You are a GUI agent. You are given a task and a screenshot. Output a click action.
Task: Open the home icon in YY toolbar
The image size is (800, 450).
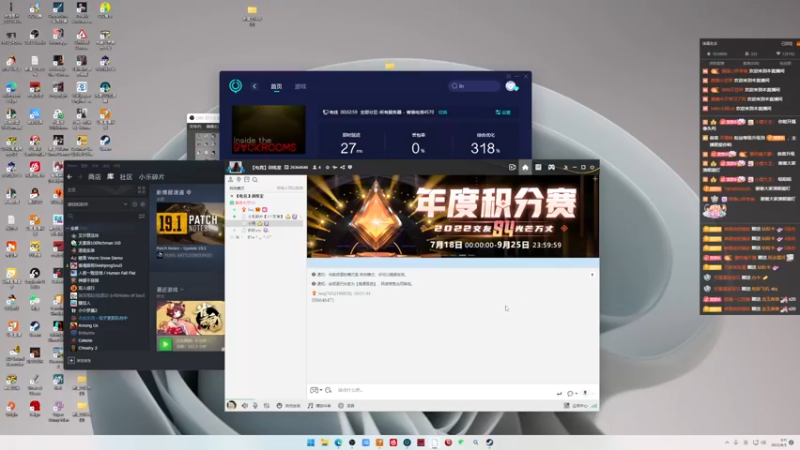(x=525, y=167)
